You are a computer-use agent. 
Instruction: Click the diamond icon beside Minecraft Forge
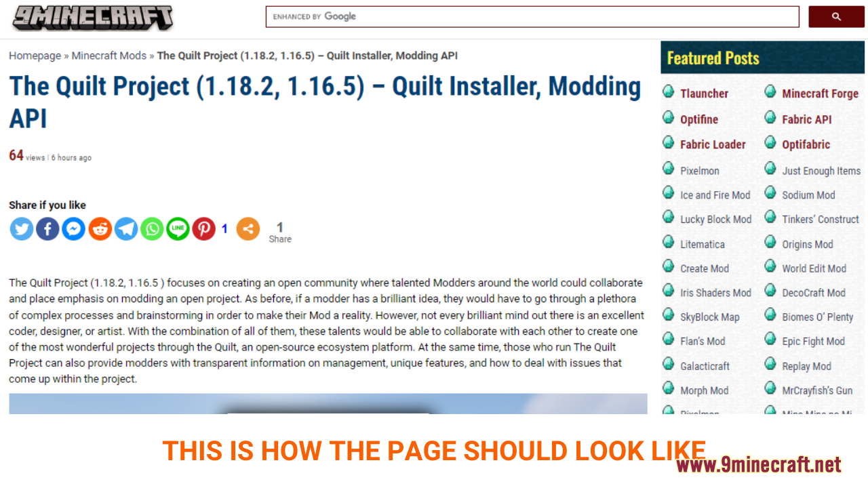click(770, 92)
